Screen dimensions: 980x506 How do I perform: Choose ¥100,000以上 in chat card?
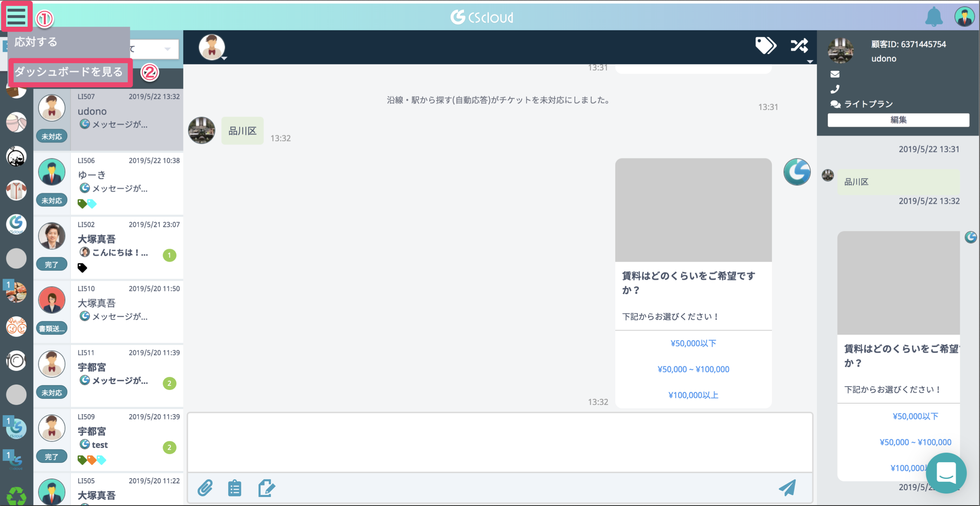point(693,395)
